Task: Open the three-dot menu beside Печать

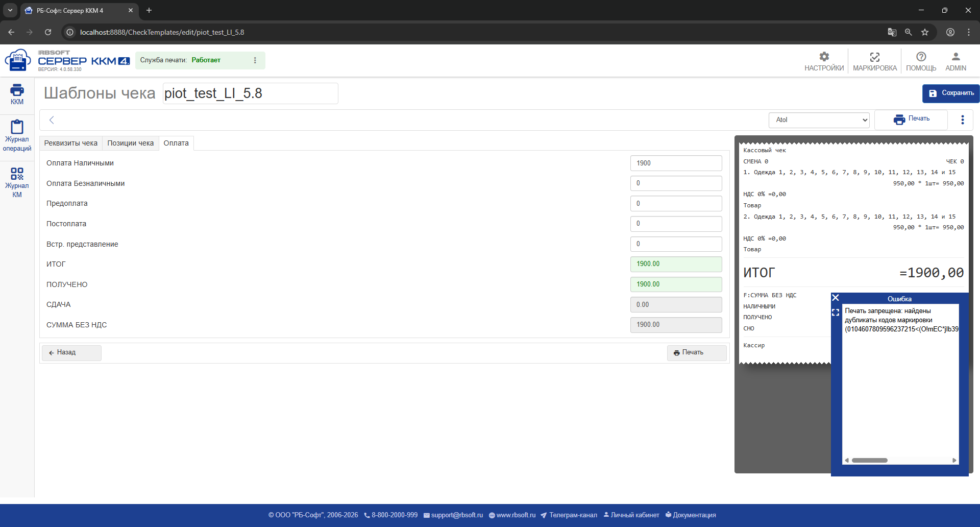Action: [963, 119]
